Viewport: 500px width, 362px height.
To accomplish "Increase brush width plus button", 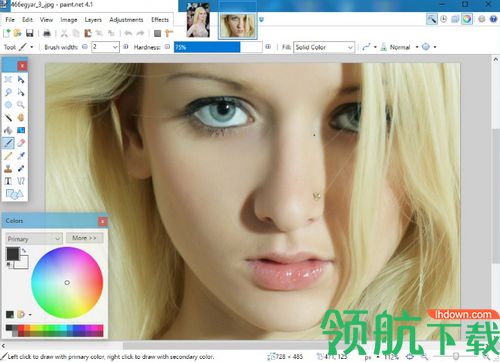I will (126, 47).
